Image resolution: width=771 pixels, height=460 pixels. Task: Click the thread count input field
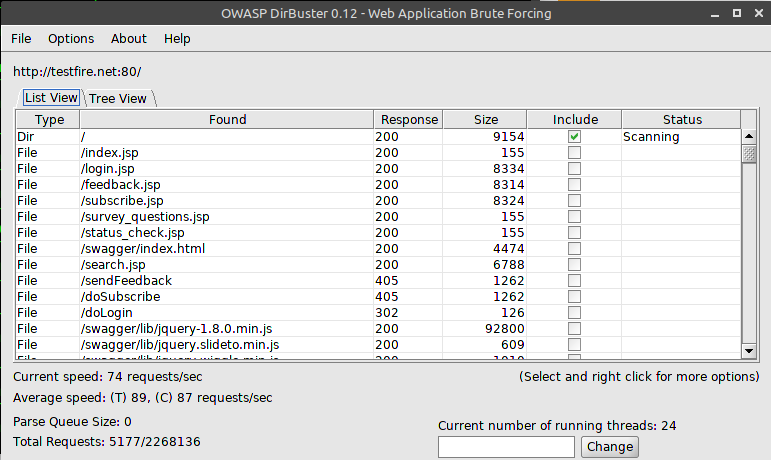(x=506, y=447)
